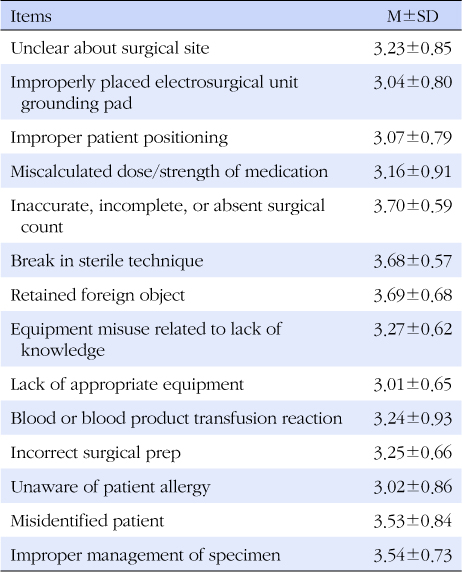The image size is (462, 572).
Task: Click the value 3.23±0.85
Action: click(413, 48)
